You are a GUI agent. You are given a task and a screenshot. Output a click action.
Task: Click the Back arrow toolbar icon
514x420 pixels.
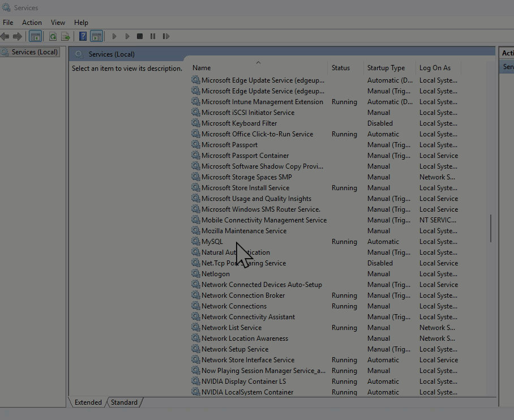point(5,36)
